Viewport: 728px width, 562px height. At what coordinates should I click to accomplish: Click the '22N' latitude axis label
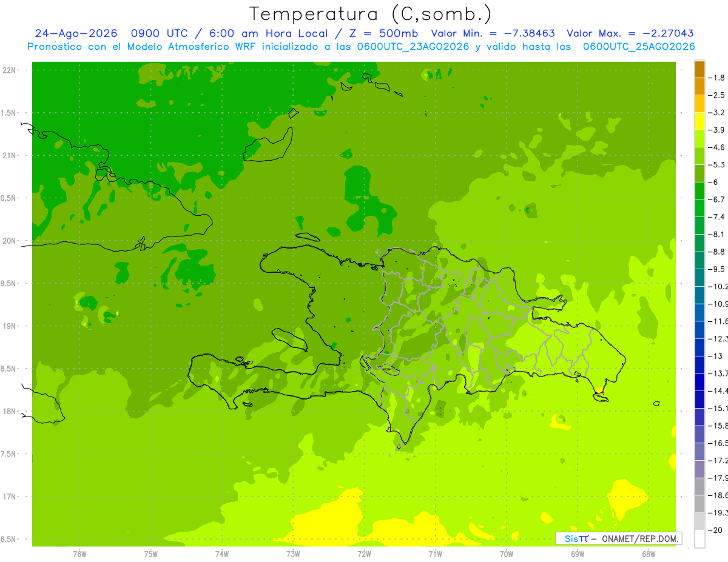(10, 70)
